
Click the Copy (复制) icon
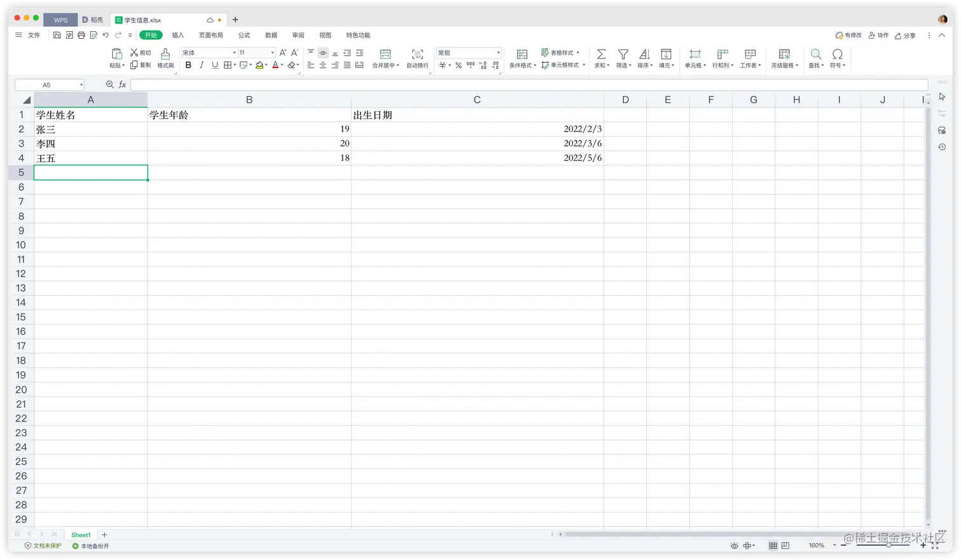tap(134, 65)
